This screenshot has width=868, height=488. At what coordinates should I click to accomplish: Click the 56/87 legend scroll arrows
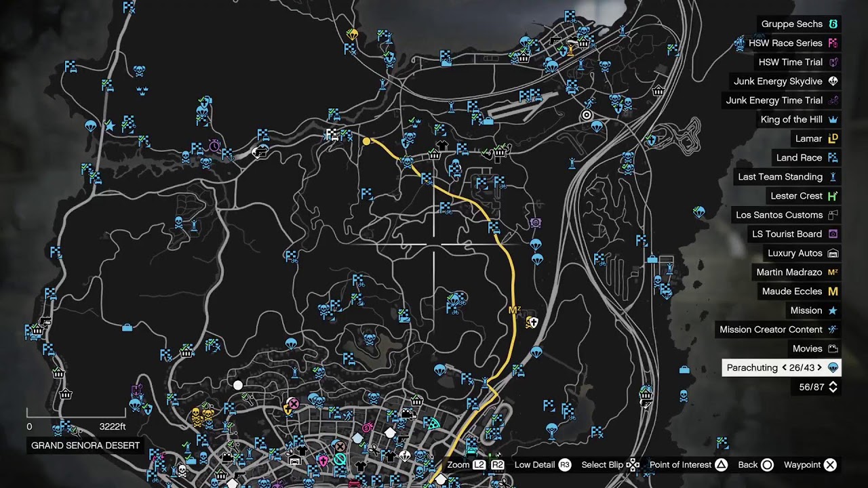click(833, 387)
